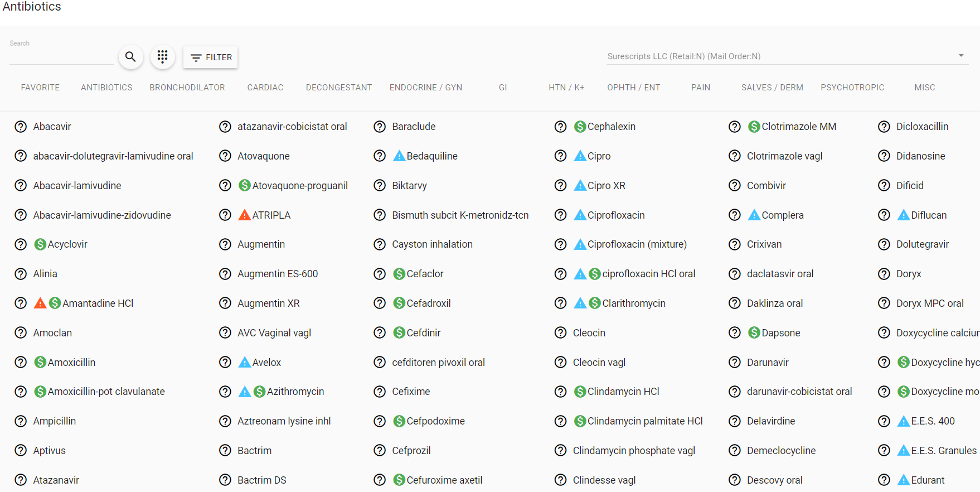The height and width of the screenshot is (492, 980).
Task: Click the dollar icon beside Cephalexin
Action: [x=580, y=127]
